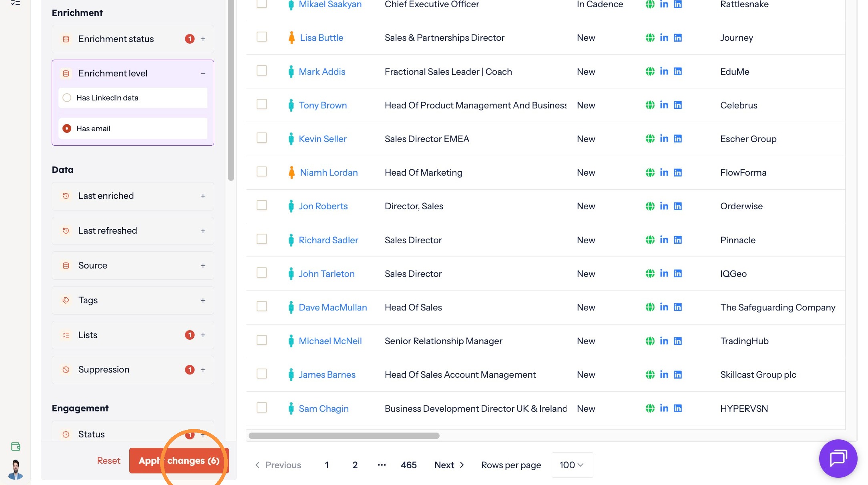
Task: Click the Reset filters link
Action: click(x=108, y=461)
